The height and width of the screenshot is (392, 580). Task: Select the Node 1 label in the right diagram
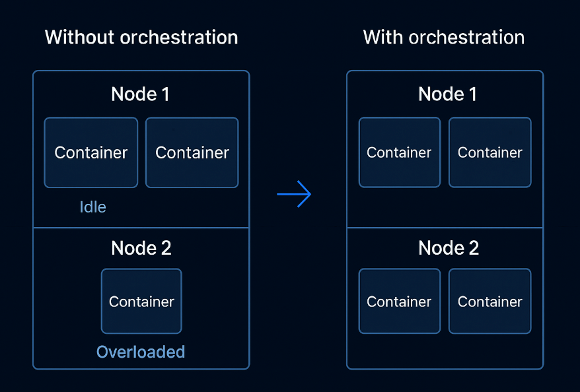point(447,94)
